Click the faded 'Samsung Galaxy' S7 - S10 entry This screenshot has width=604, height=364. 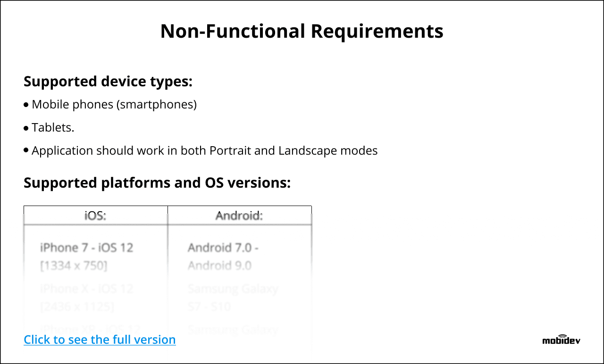[233, 289]
